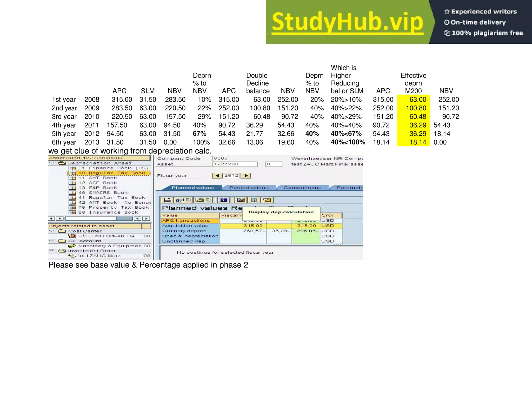Image resolution: width=532 pixels, height=411 pixels.
Task: Click Depreciation Areas folder icon
Action: click(x=62, y=163)
